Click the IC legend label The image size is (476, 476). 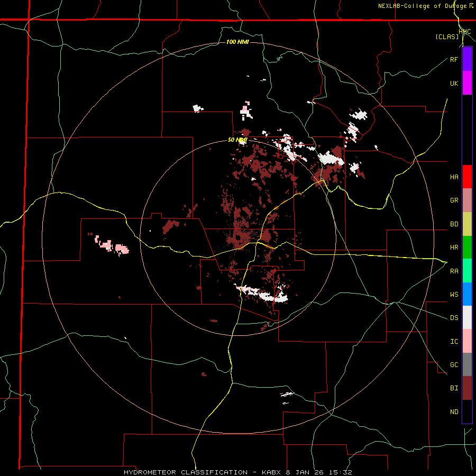454,342
